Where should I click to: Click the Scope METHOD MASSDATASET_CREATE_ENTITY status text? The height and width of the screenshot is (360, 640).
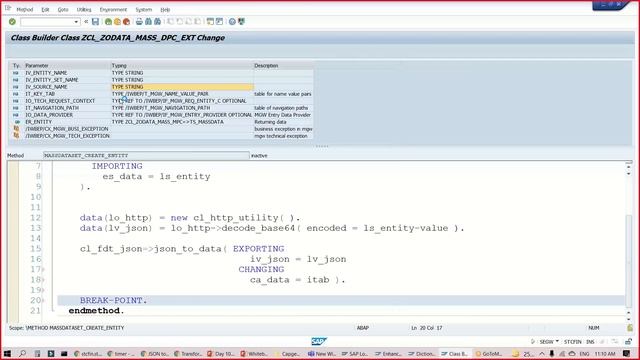tap(67, 328)
